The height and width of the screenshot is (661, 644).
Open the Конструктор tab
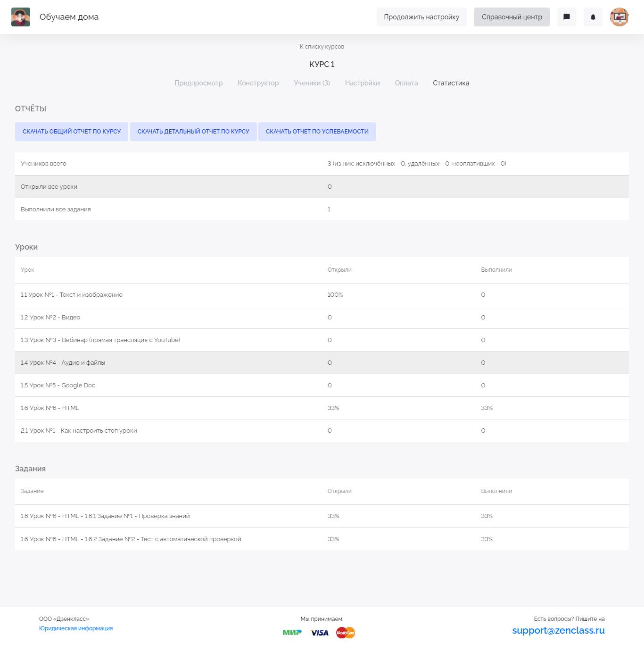coord(258,83)
